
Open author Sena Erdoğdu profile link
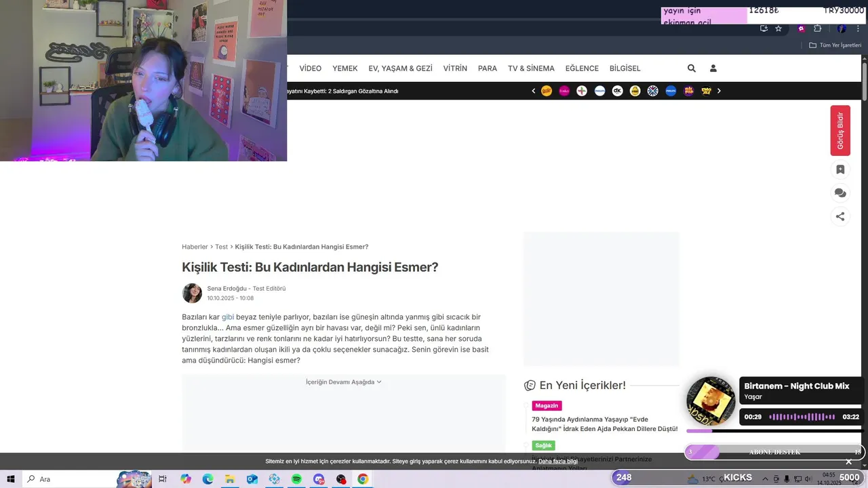[226, 288]
